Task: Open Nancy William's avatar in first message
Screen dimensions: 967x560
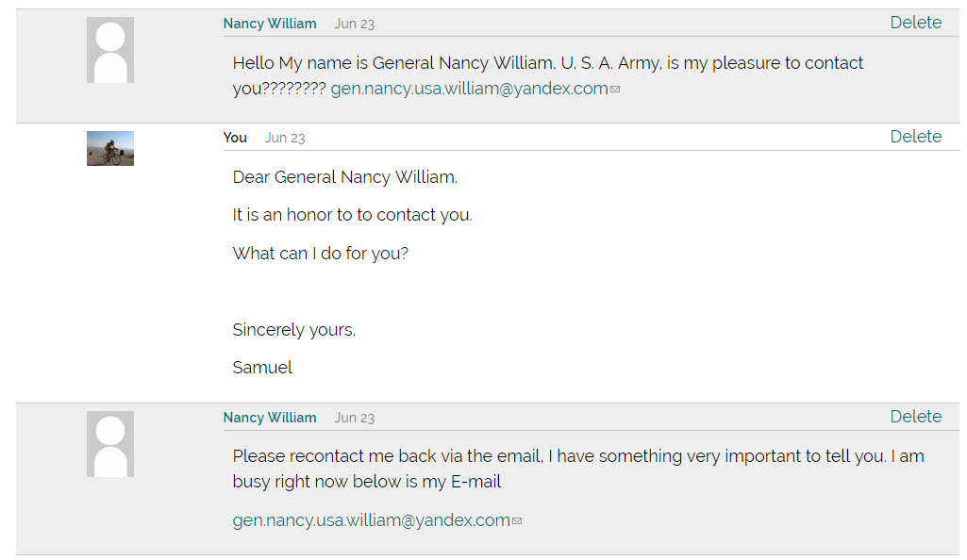Action: click(x=110, y=50)
